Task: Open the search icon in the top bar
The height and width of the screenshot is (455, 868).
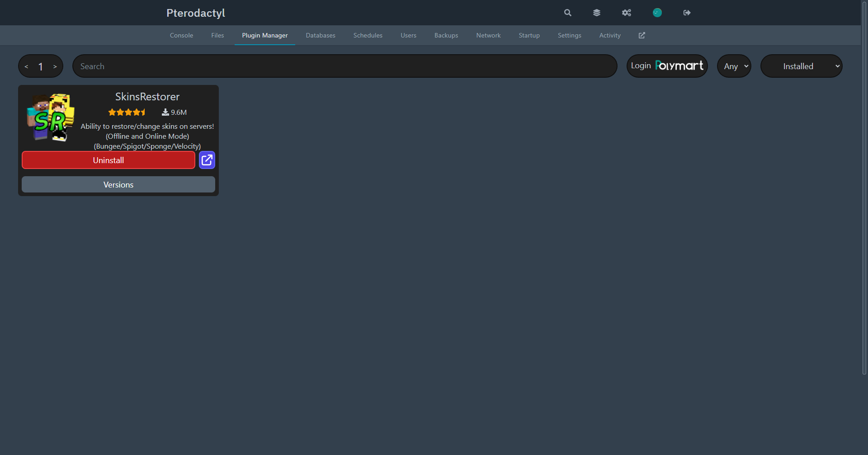Action: pyautogui.click(x=567, y=13)
